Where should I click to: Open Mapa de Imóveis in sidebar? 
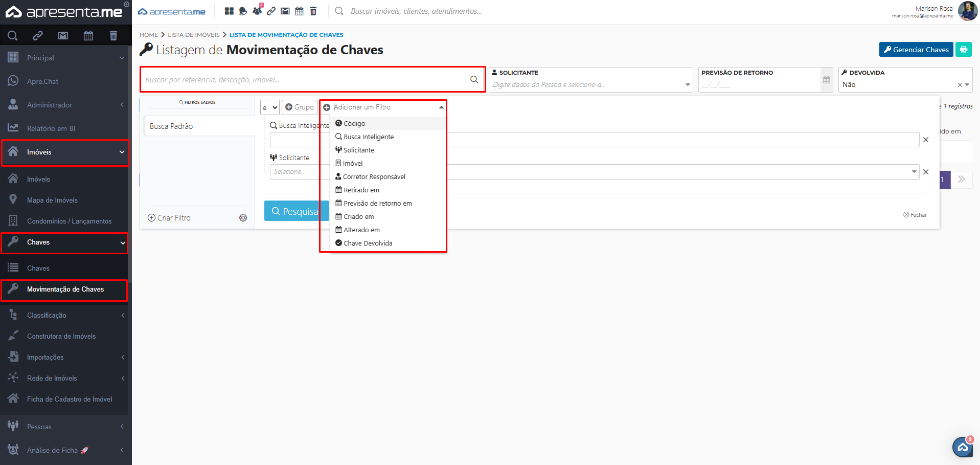pos(52,200)
